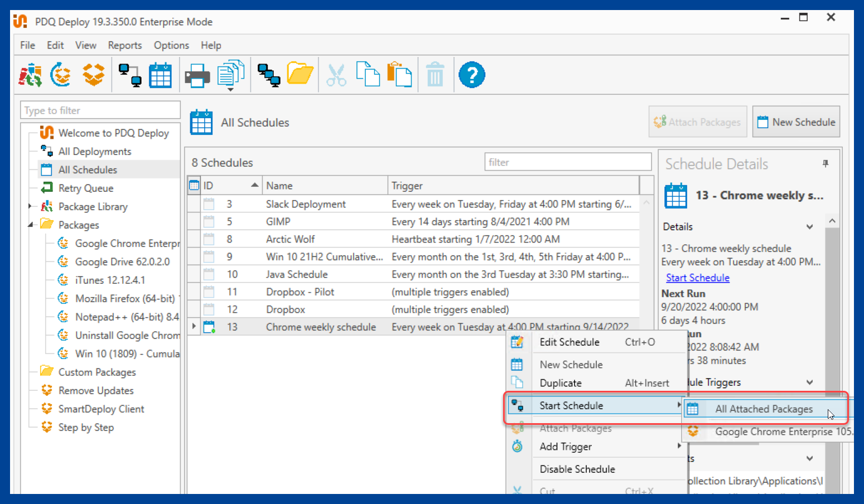Click the Trigger column header
Screen dimensions: 864x504
pos(513,186)
